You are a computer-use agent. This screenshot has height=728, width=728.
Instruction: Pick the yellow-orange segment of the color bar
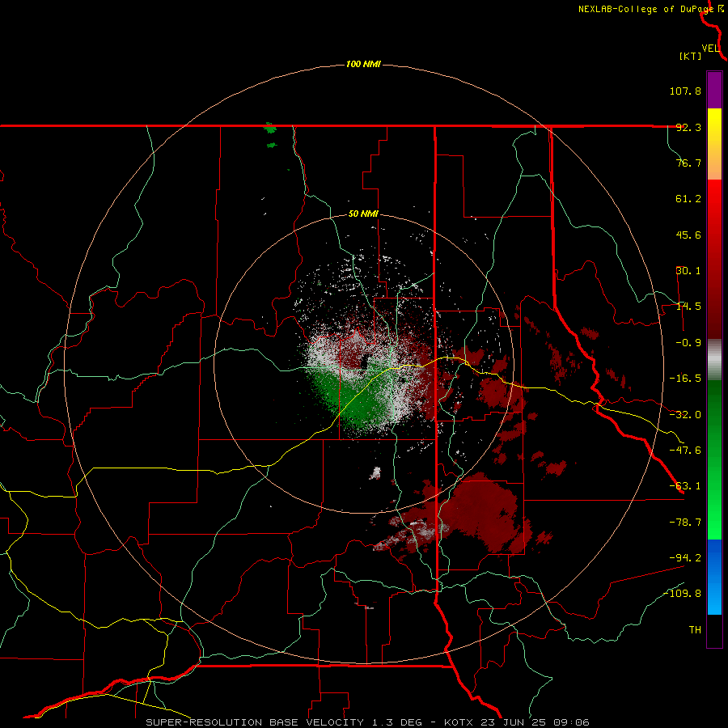click(x=714, y=144)
